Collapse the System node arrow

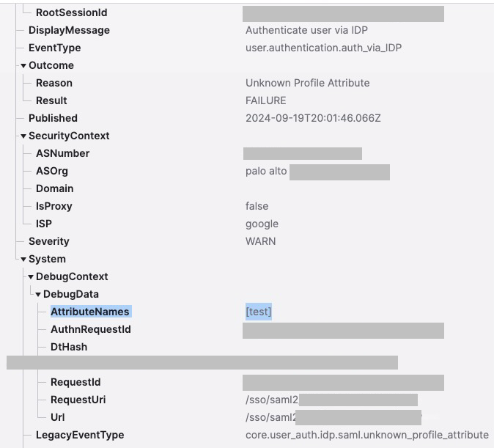tap(23, 260)
